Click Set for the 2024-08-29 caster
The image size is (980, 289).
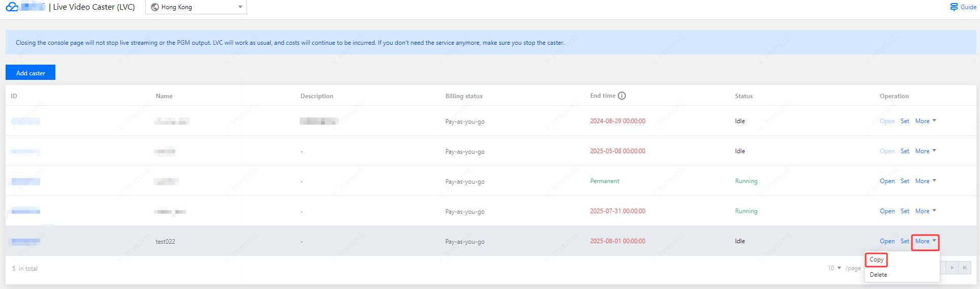tap(905, 121)
